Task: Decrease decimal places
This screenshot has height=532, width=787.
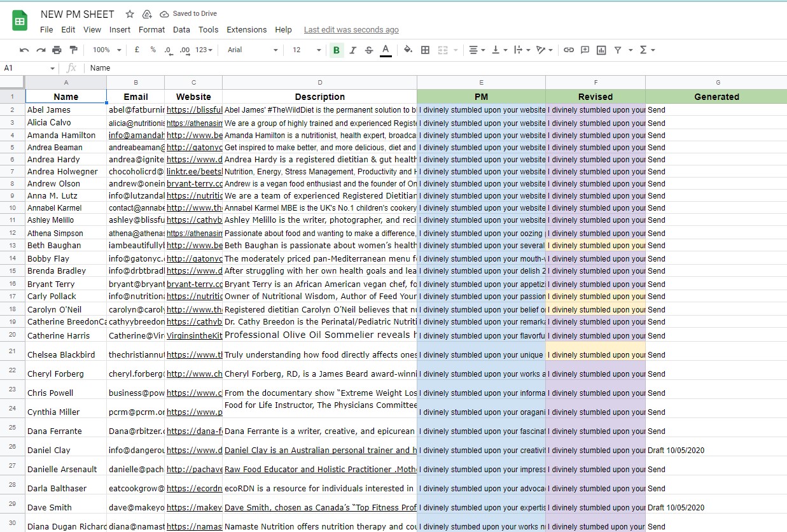Action: 168,50
